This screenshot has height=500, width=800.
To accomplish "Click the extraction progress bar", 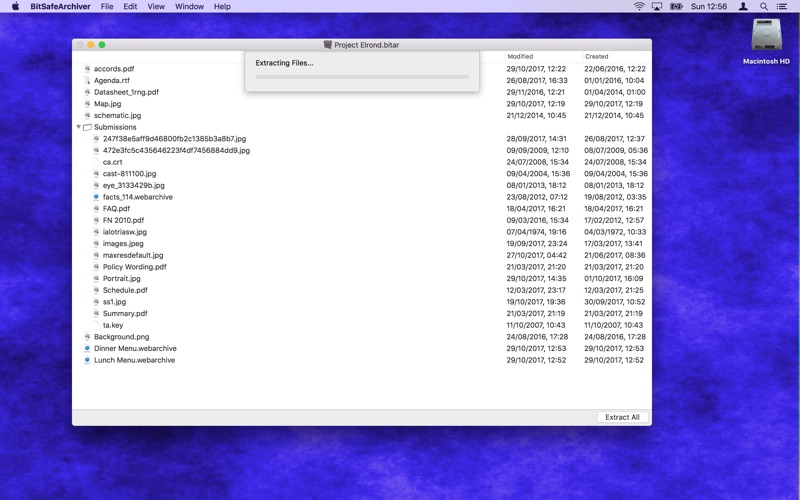I will point(362,77).
